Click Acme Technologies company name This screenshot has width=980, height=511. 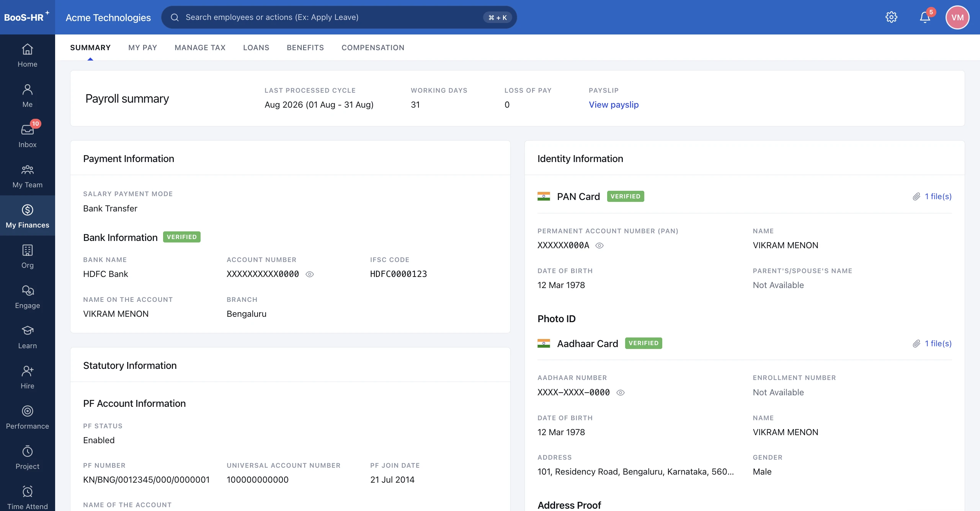pos(108,18)
